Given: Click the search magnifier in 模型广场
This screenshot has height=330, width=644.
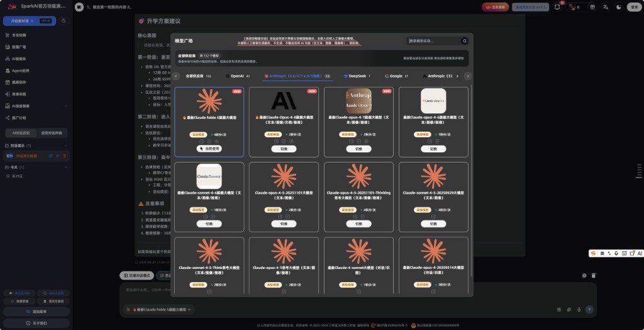Looking at the screenshot, I should 465,41.
